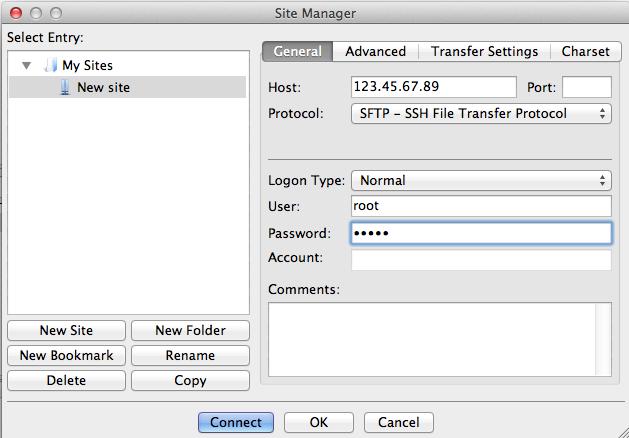Rename the selected site entry

pyautogui.click(x=190, y=356)
